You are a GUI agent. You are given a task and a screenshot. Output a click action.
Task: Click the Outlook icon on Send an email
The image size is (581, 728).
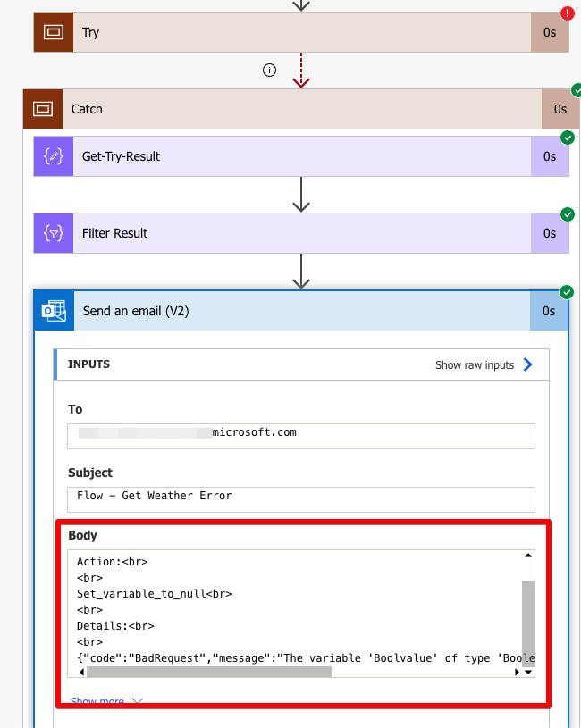(x=54, y=311)
